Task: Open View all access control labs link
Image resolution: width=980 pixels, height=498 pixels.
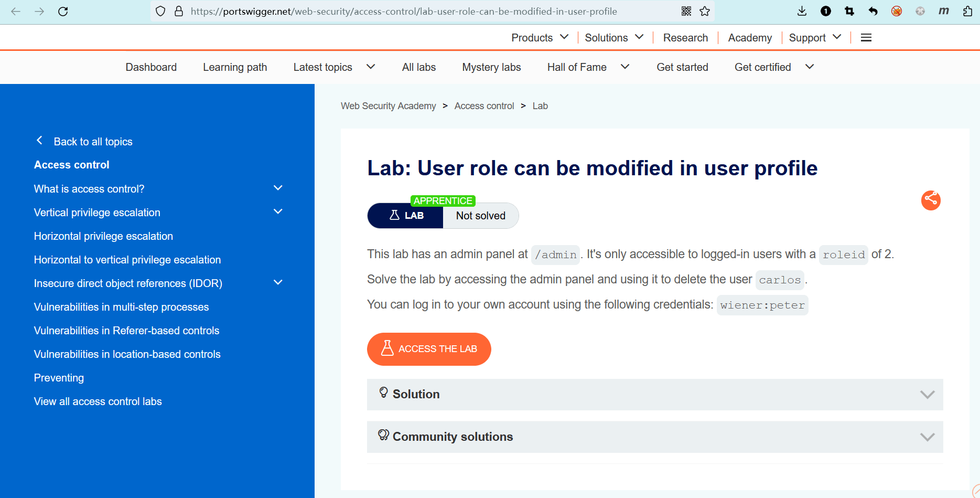Action: [x=98, y=401]
